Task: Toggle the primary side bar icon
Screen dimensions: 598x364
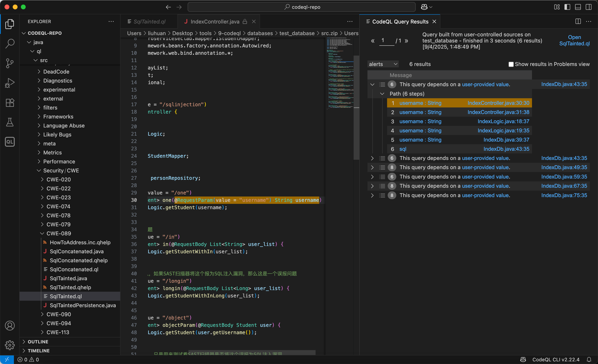Action: (x=567, y=7)
